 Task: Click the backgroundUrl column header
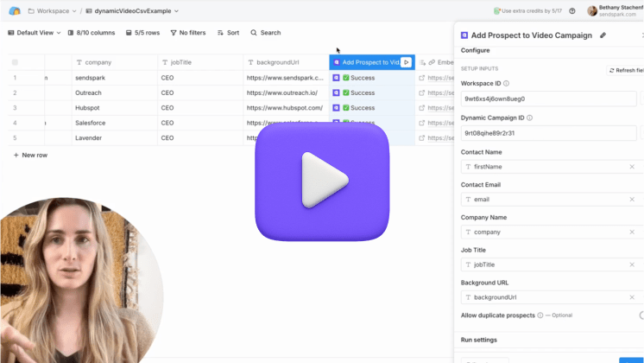[287, 62]
